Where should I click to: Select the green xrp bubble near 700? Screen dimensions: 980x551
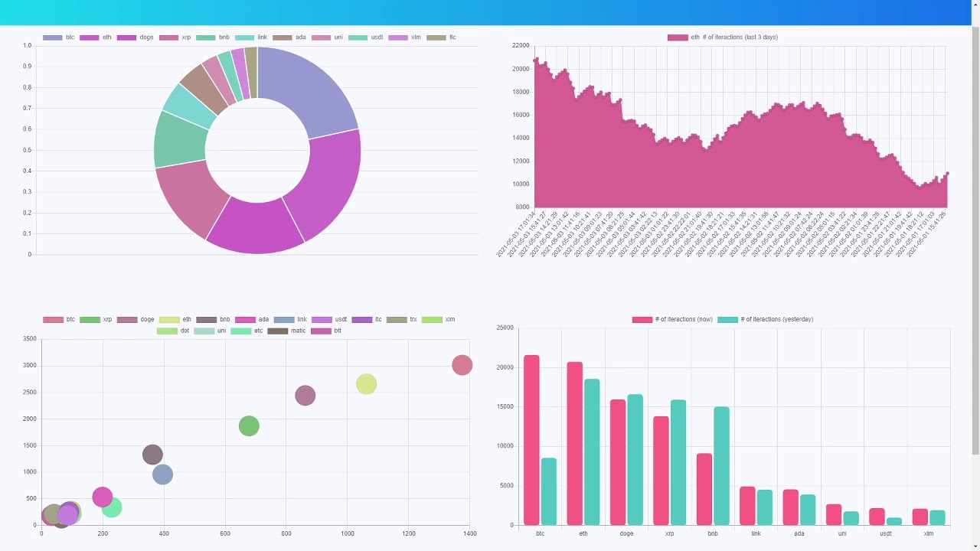point(249,425)
